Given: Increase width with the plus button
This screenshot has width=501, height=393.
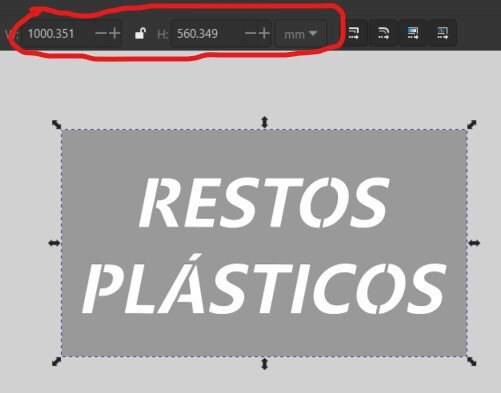Looking at the screenshot, I should [x=114, y=33].
